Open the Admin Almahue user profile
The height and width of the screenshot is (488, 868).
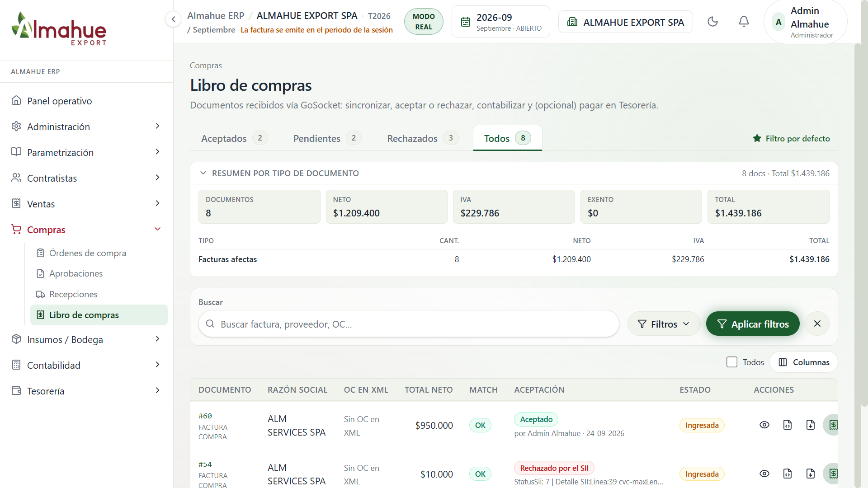(805, 22)
